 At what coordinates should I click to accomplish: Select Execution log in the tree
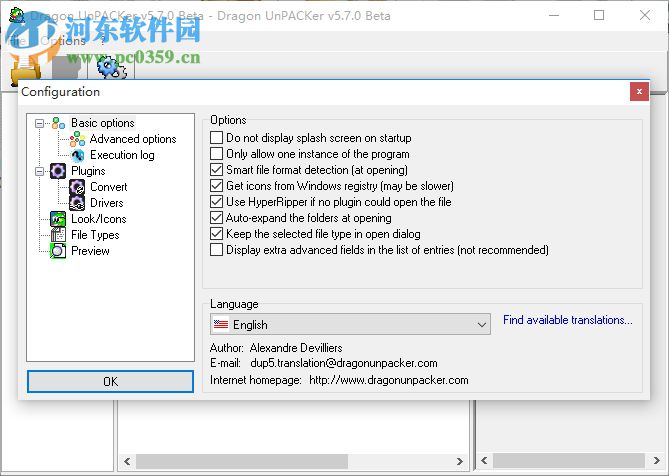coord(122,155)
